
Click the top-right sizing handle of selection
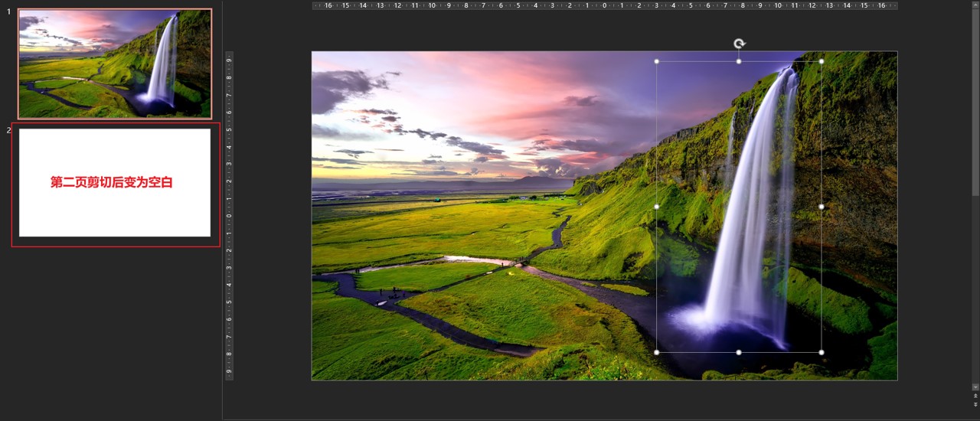(822, 61)
